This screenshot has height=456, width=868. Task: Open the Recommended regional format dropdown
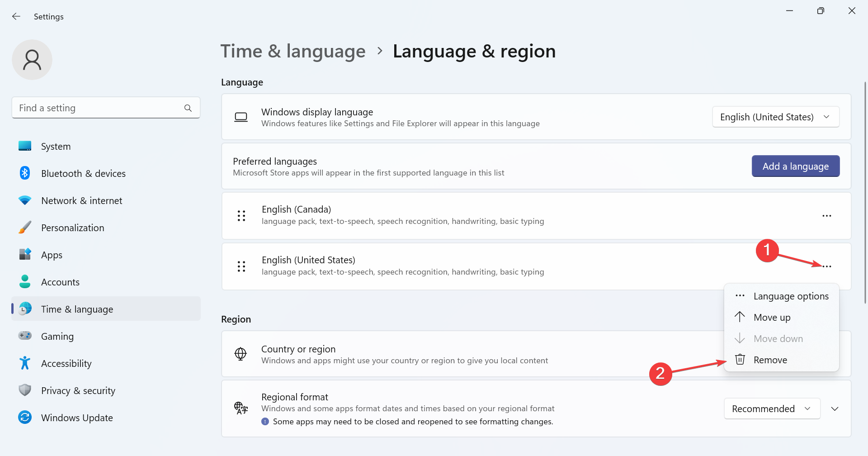coord(772,408)
